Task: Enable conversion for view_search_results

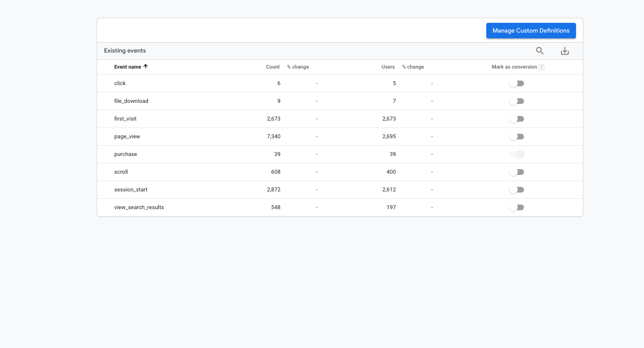Action: (x=517, y=207)
